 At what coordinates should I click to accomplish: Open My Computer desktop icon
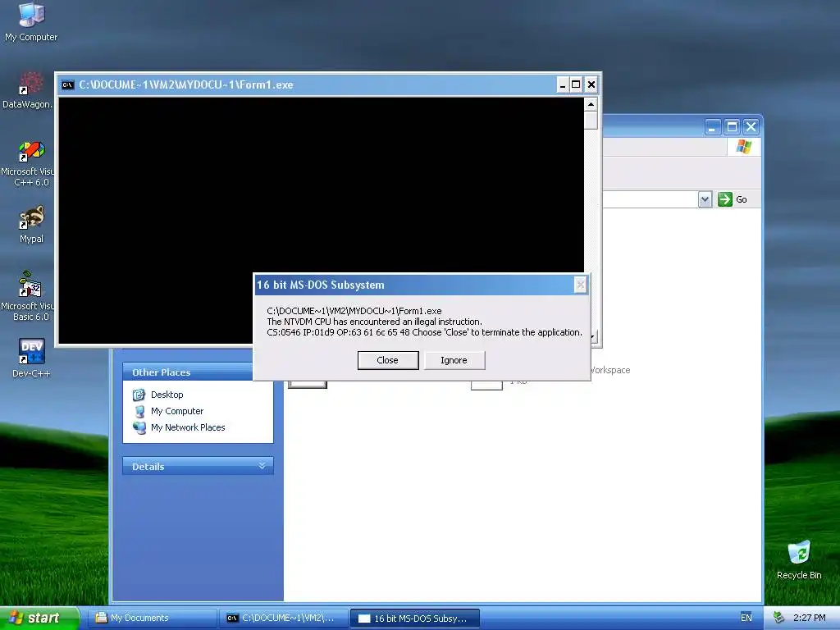click(31, 21)
